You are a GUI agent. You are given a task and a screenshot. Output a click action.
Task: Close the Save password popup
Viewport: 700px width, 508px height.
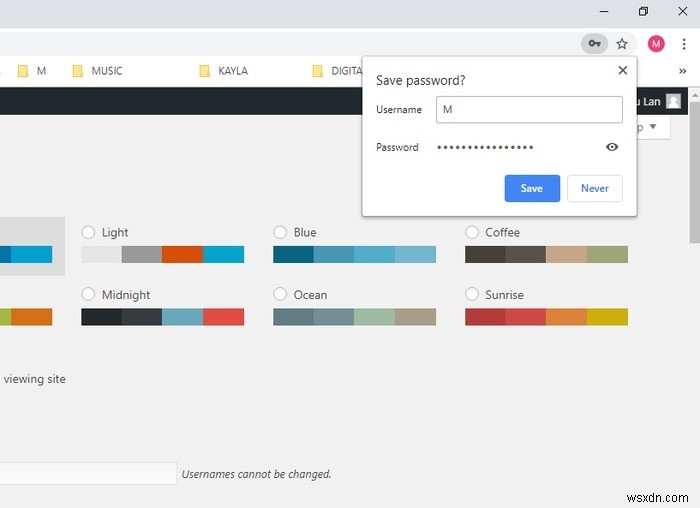click(x=623, y=71)
